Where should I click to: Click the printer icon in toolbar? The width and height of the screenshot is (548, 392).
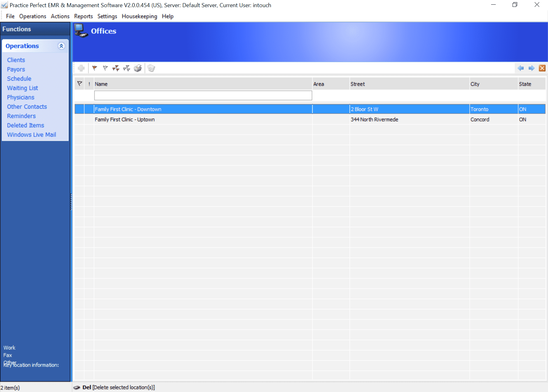pos(138,68)
